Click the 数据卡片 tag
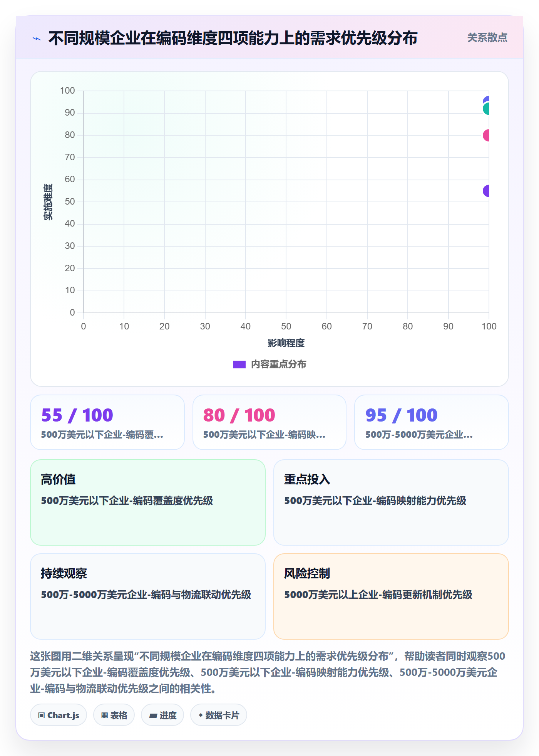Image resolution: width=539 pixels, height=756 pixels. [219, 715]
